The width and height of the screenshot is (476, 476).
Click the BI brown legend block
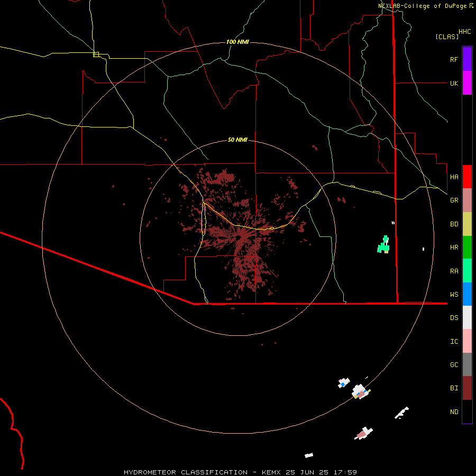coord(467,388)
